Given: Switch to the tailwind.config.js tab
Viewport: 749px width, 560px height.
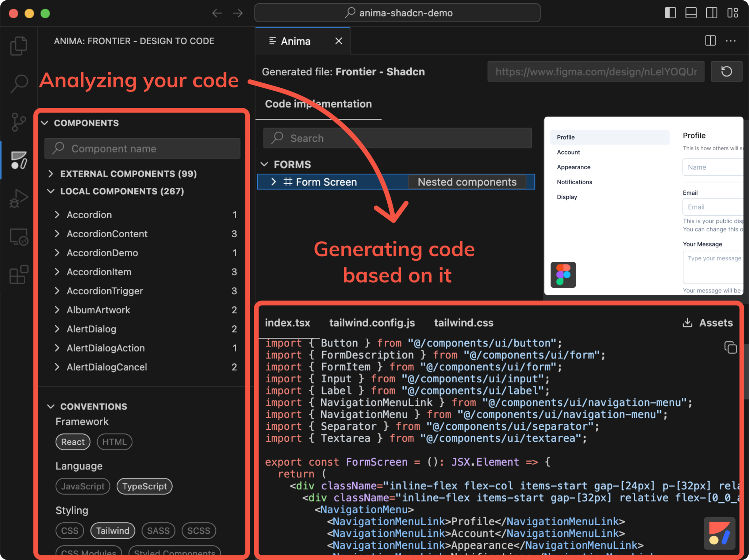Looking at the screenshot, I should click(x=372, y=322).
